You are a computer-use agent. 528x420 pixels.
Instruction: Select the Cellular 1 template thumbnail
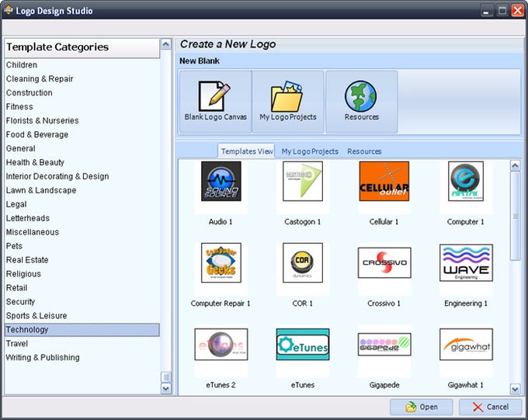384,181
